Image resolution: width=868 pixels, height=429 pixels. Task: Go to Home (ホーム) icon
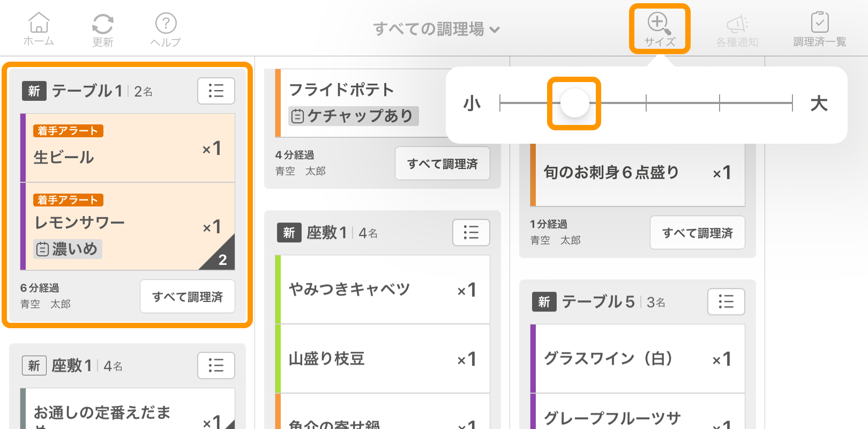click(x=39, y=29)
